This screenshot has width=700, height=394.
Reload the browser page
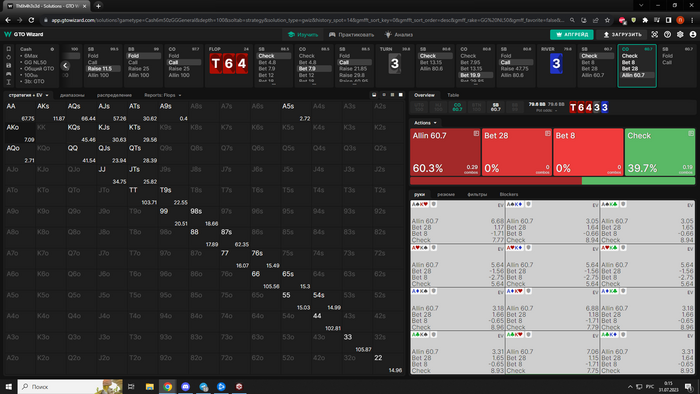point(31,20)
